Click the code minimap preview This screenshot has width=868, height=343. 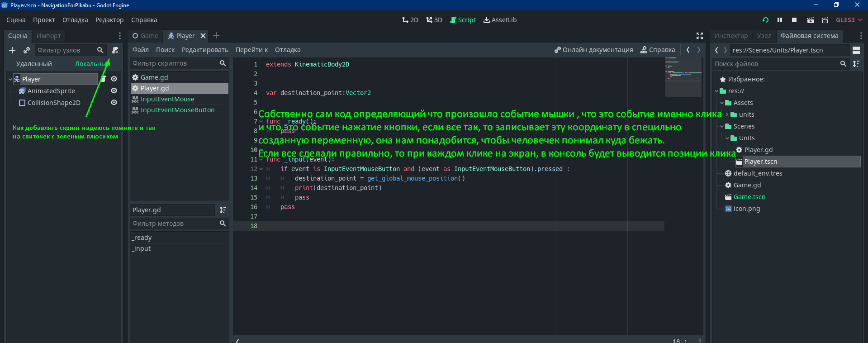point(683,77)
